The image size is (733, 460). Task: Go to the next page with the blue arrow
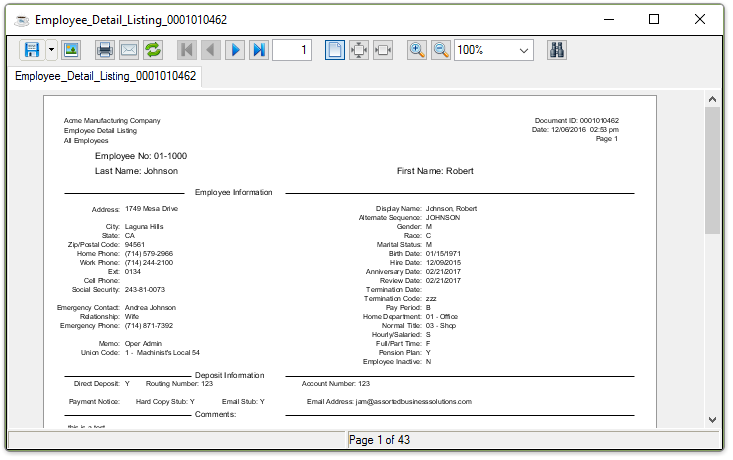(235, 50)
